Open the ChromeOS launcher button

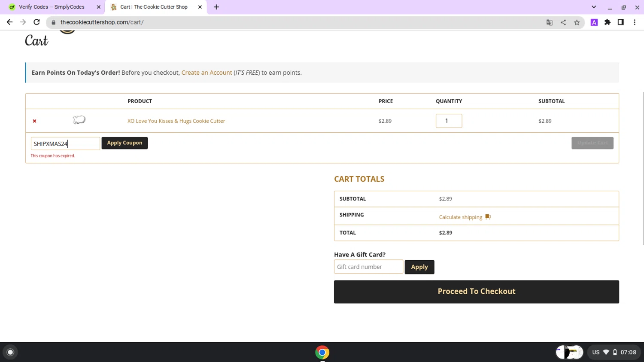click(x=10, y=352)
